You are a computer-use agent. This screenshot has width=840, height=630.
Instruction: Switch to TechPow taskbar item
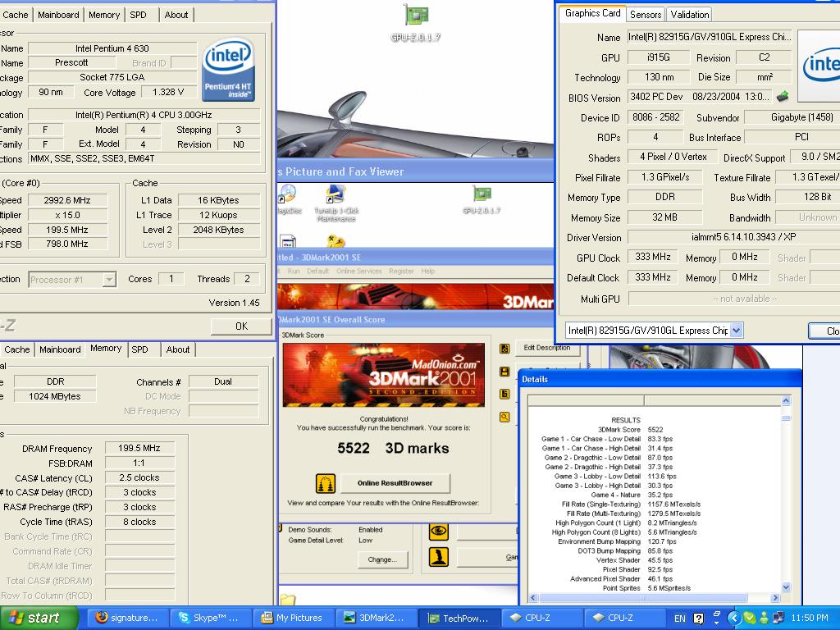pos(459,618)
